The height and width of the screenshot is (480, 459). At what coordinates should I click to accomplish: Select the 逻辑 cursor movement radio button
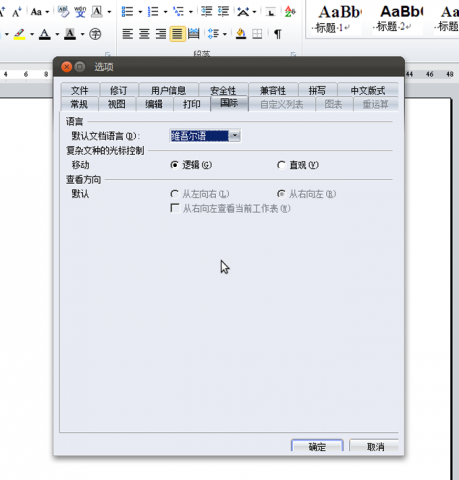click(x=174, y=165)
